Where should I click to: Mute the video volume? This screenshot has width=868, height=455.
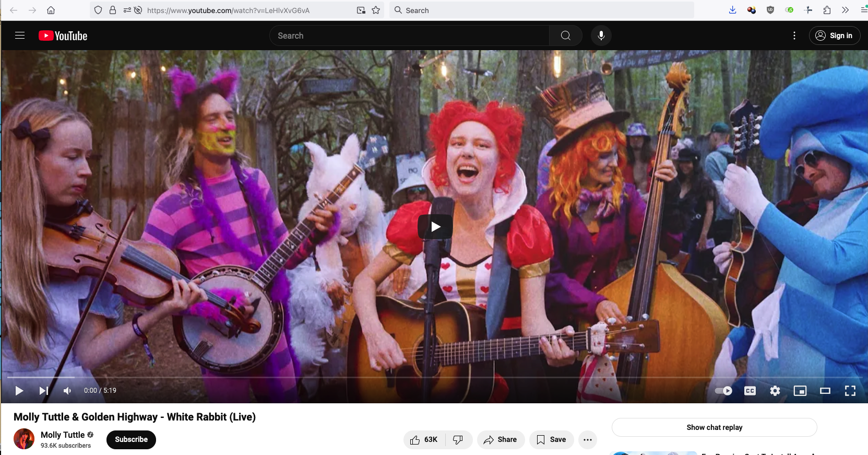click(67, 391)
